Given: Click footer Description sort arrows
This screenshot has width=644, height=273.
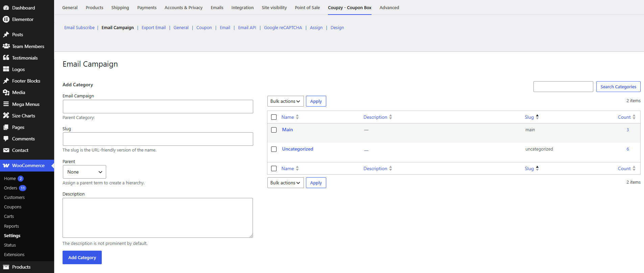Looking at the screenshot, I should 390,168.
